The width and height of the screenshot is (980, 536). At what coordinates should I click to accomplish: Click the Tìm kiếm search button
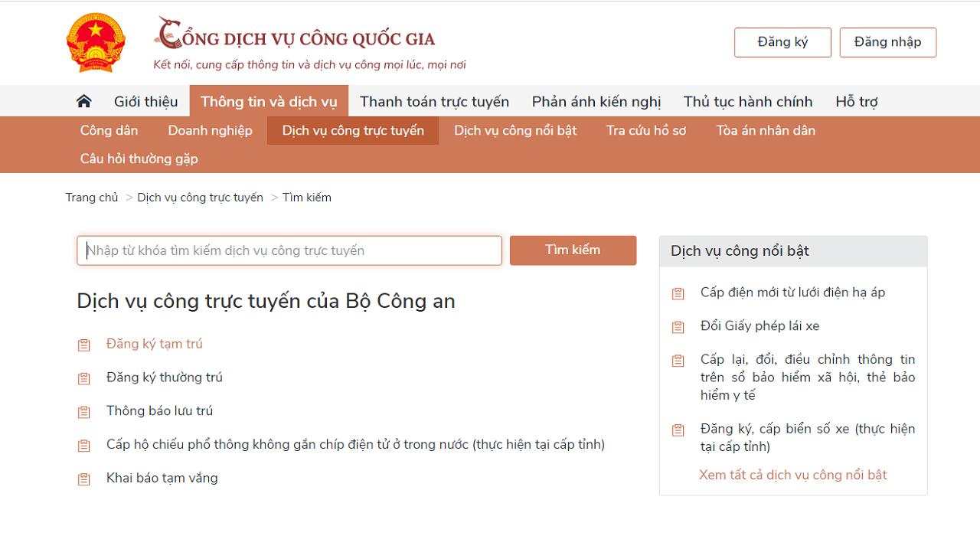tap(573, 250)
